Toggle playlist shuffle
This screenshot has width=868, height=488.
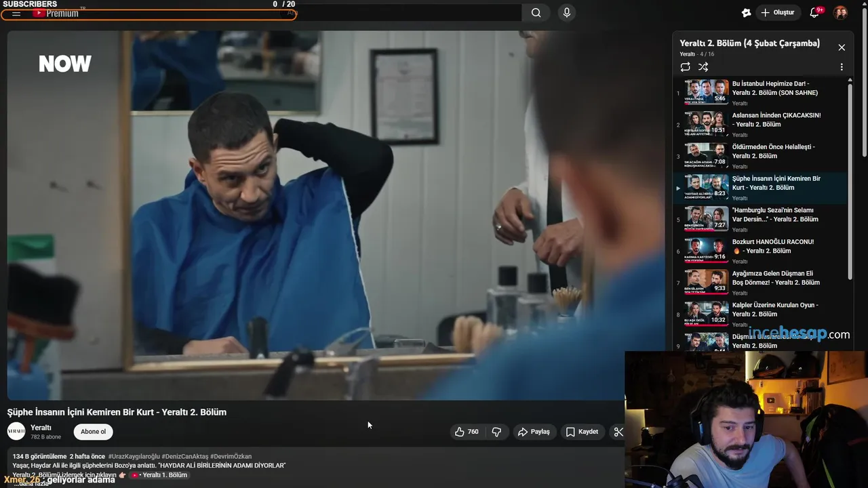703,67
